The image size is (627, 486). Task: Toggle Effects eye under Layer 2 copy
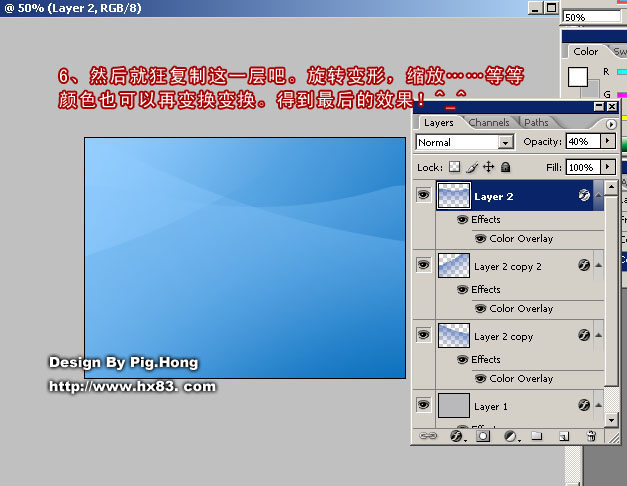[462, 360]
